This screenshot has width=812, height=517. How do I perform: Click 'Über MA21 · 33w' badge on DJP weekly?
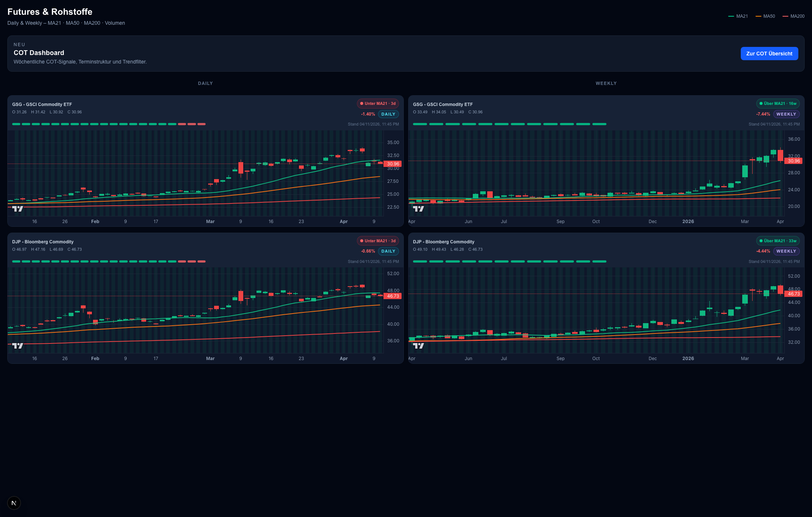pos(778,241)
